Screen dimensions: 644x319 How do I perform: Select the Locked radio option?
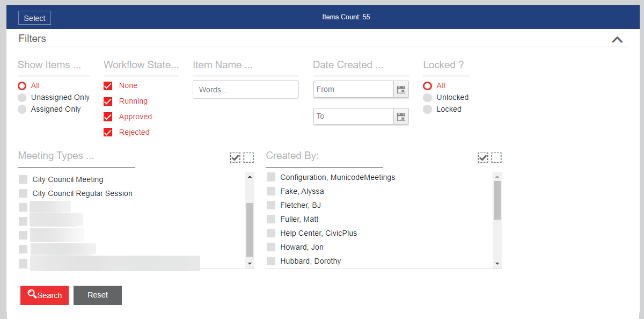428,110
